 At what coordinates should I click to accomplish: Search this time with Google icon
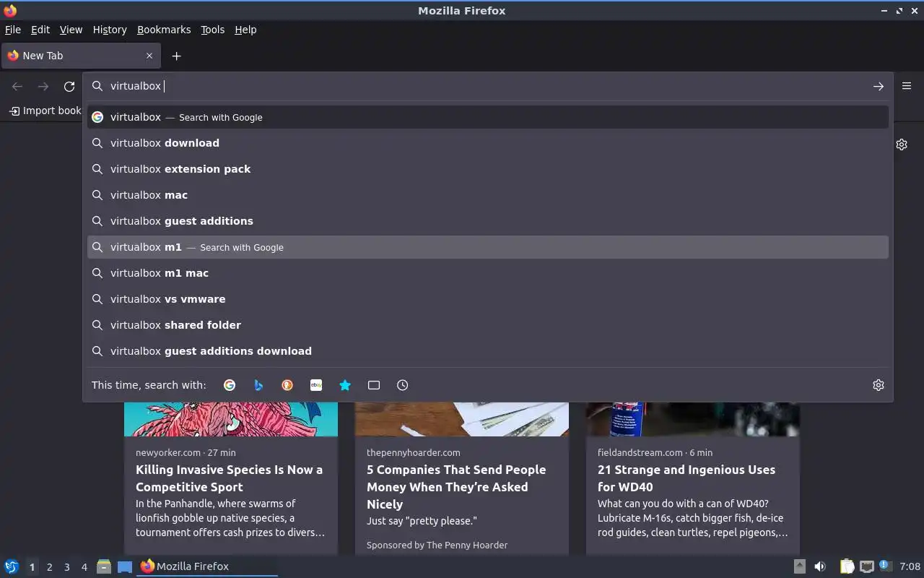pyautogui.click(x=230, y=385)
